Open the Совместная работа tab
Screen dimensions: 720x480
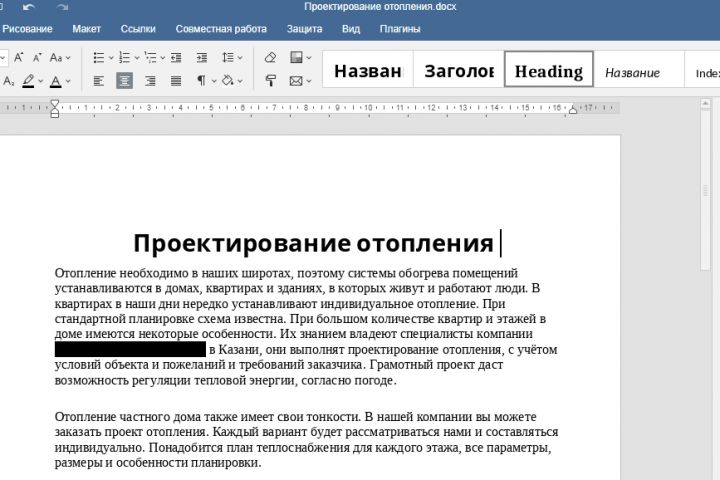point(221,29)
